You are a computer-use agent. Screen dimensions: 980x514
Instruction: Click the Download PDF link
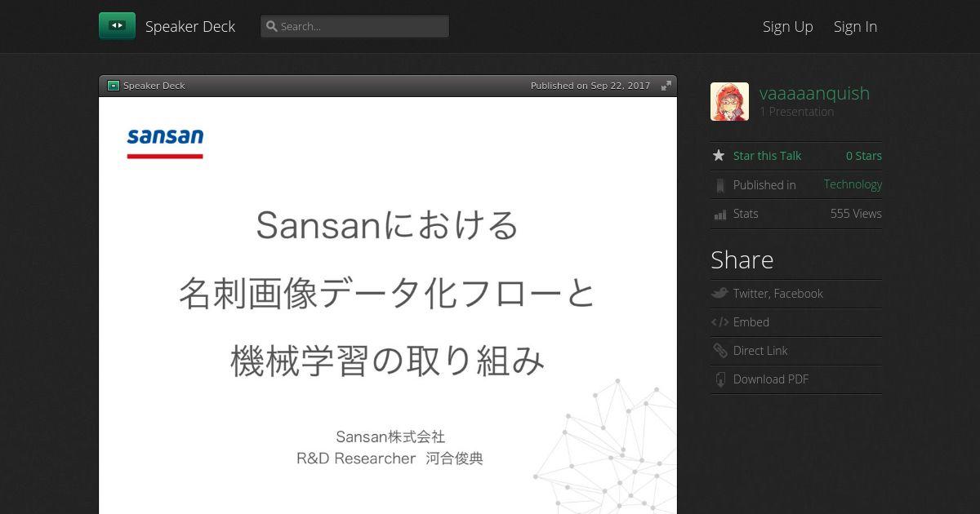coord(770,379)
